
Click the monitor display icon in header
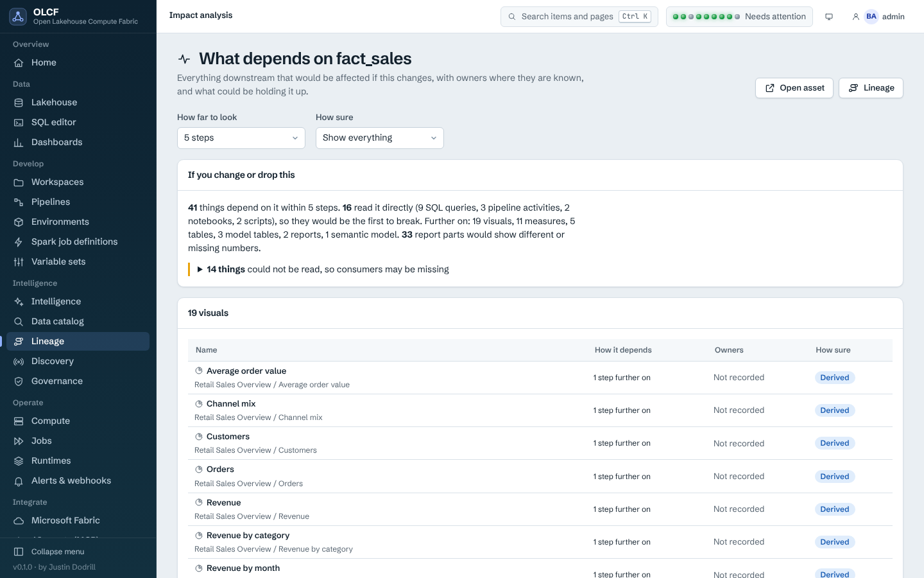point(829,17)
